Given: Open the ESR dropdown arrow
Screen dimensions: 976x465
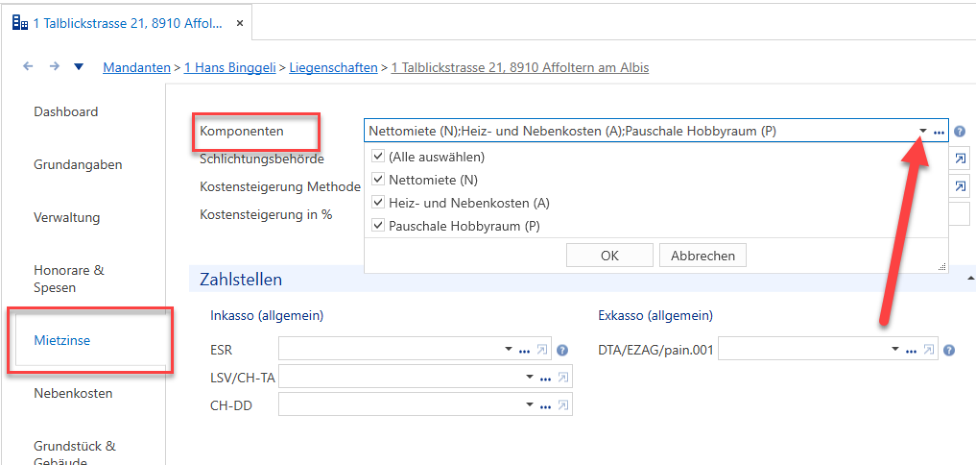Looking at the screenshot, I should [509, 350].
